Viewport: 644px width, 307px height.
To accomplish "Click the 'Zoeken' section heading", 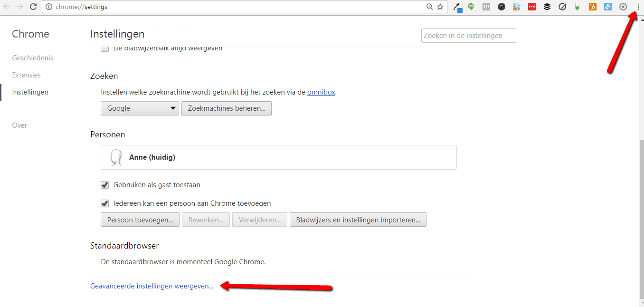I will pos(104,76).
